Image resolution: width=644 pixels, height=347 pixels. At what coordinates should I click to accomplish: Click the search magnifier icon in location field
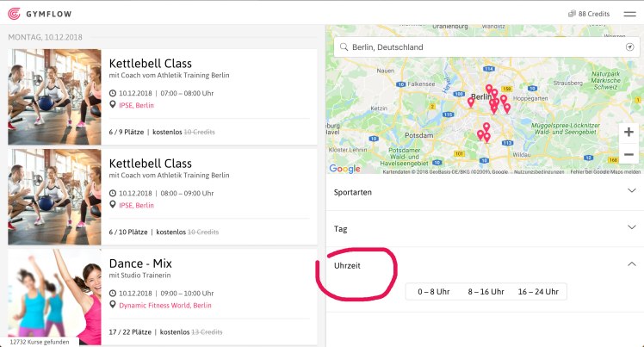click(344, 47)
